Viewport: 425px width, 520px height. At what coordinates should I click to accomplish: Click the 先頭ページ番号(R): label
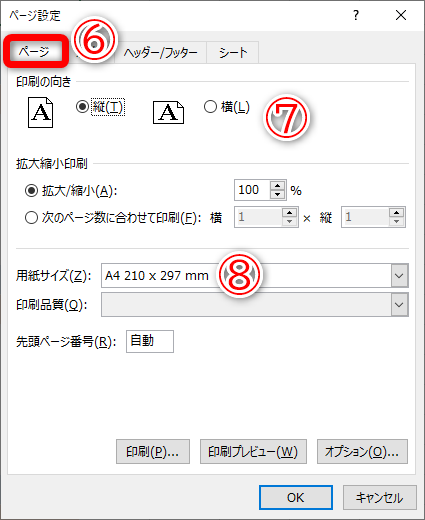(66, 342)
